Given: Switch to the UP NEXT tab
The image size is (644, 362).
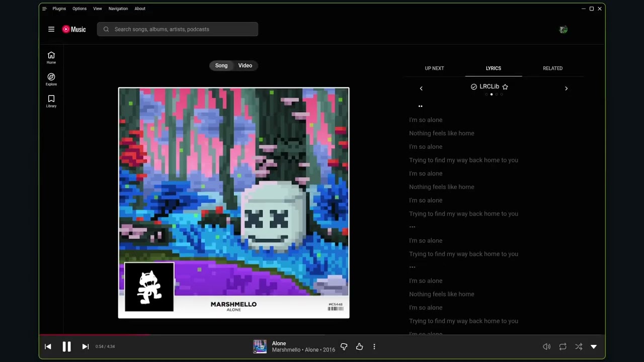Looking at the screenshot, I should (434, 68).
